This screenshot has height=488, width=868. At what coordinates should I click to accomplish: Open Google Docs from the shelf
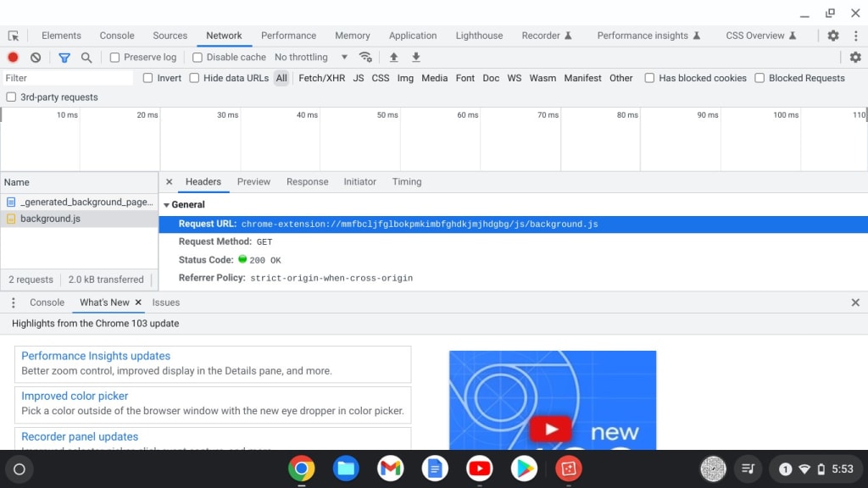(x=435, y=469)
